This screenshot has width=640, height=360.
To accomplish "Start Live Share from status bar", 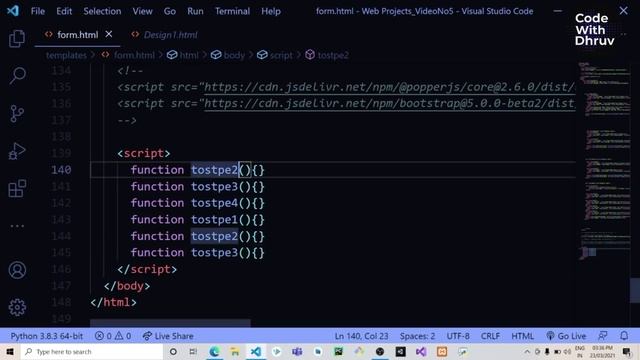I will click(x=168, y=336).
